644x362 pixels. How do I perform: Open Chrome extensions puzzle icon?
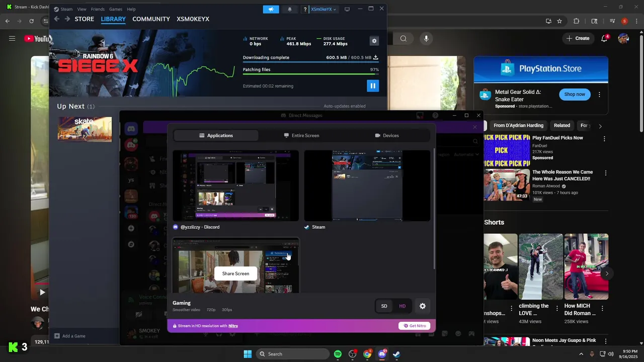tap(577, 21)
